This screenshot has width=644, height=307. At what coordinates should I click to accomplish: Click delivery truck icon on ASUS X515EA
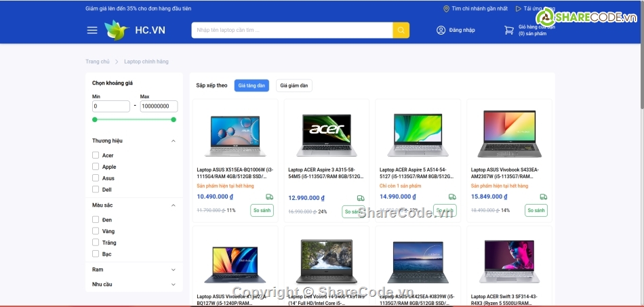pyautogui.click(x=269, y=197)
